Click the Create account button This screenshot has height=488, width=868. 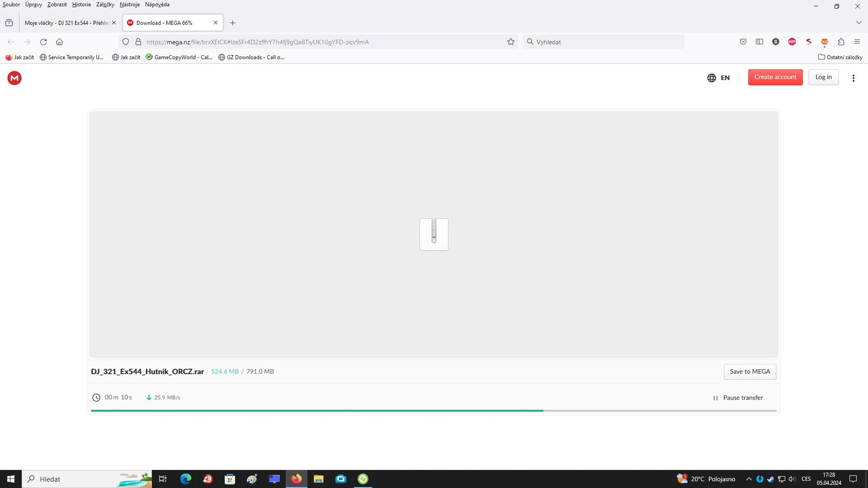click(775, 77)
